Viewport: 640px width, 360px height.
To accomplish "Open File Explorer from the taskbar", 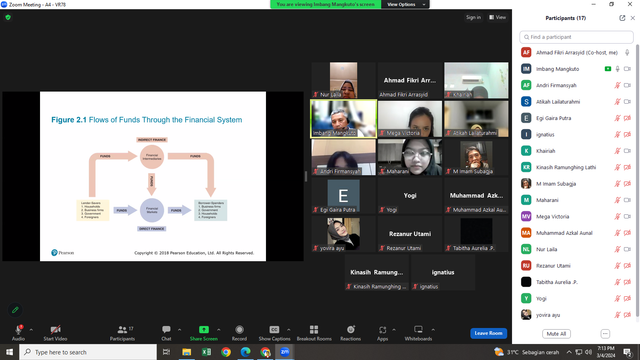I will [x=187, y=352].
